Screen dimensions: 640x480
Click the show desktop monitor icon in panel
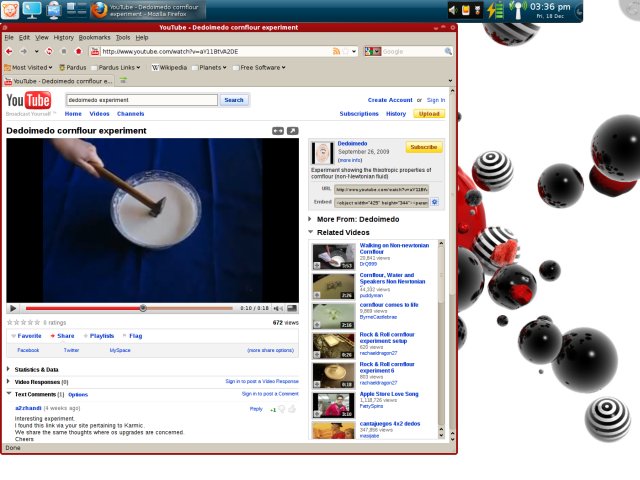pos(32,10)
